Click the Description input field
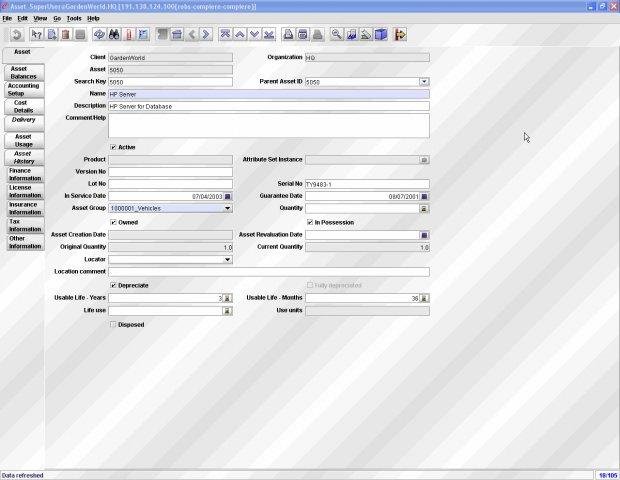Image resolution: width=620 pixels, height=480 pixels. click(268, 106)
